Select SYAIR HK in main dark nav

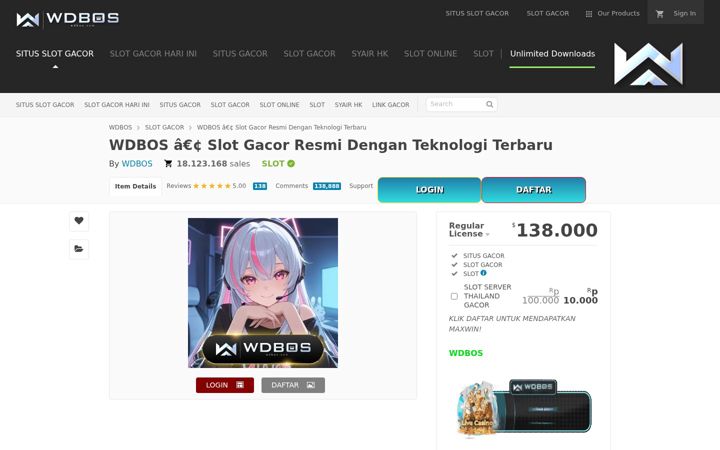[370, 54]
